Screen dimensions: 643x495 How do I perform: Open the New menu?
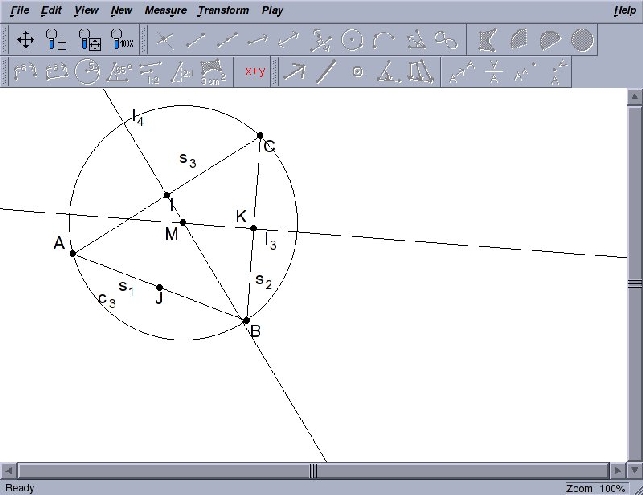121,10
